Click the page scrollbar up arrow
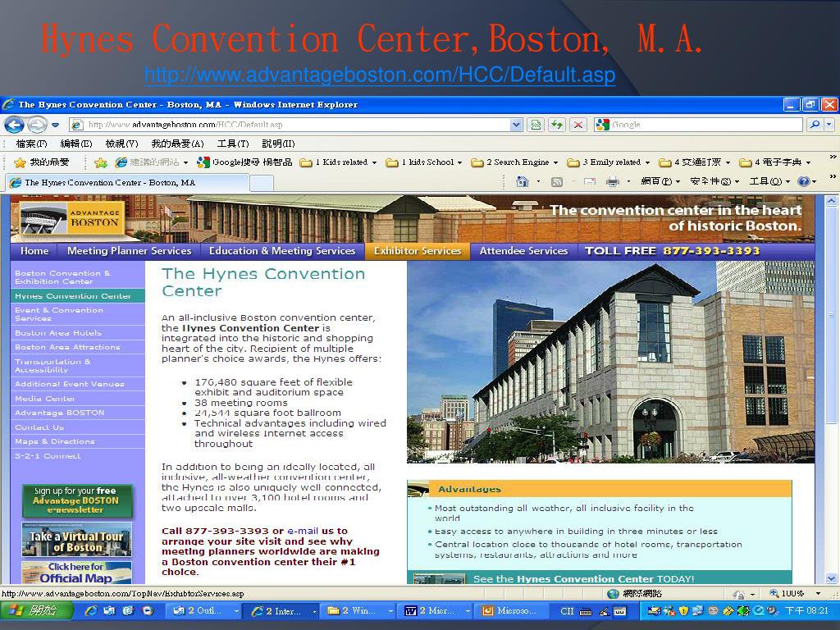840x630 pixels. [x=832, y=202]
